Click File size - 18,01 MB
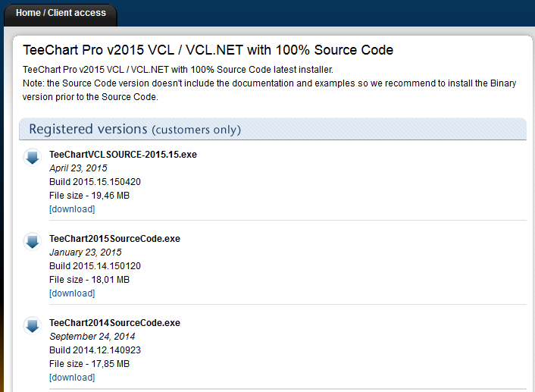This screenshot has width=535, height=392. tap(89, 279)
